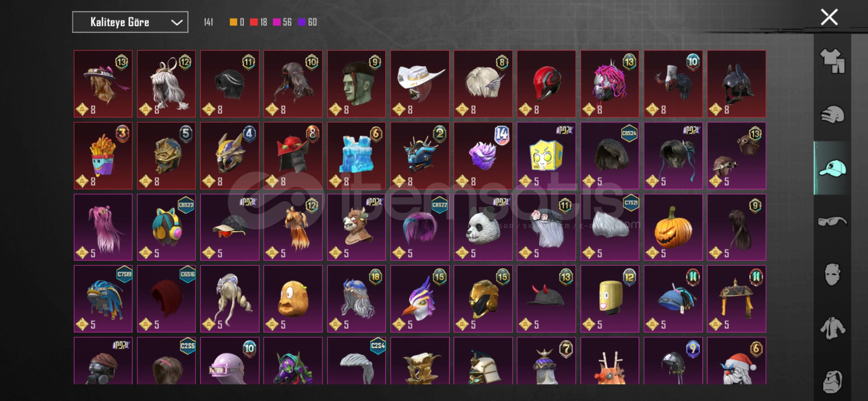Select the yellow square face mask item
The height and width of the screenshot is (401, 868).
[546, 156]
